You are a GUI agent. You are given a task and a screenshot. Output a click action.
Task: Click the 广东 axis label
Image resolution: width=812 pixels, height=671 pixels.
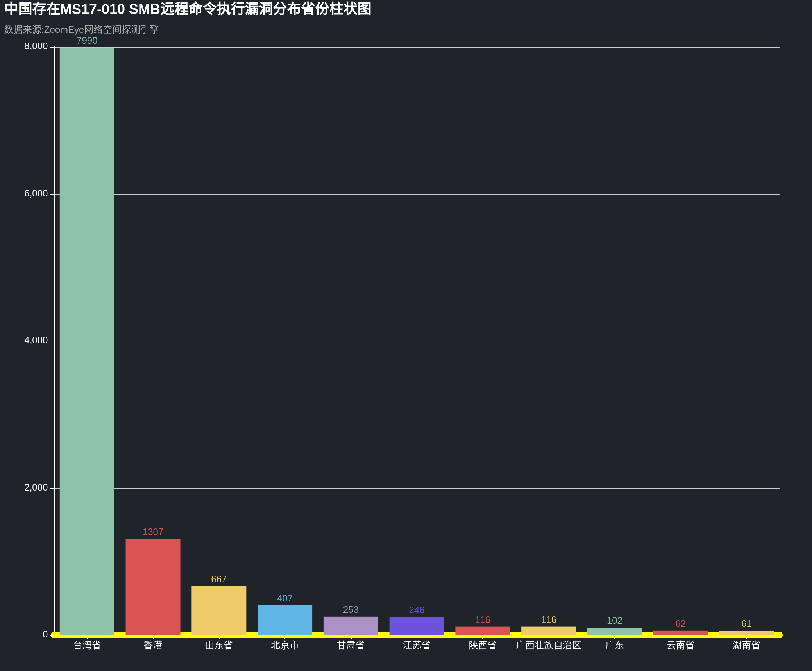(x=615, y=645)
